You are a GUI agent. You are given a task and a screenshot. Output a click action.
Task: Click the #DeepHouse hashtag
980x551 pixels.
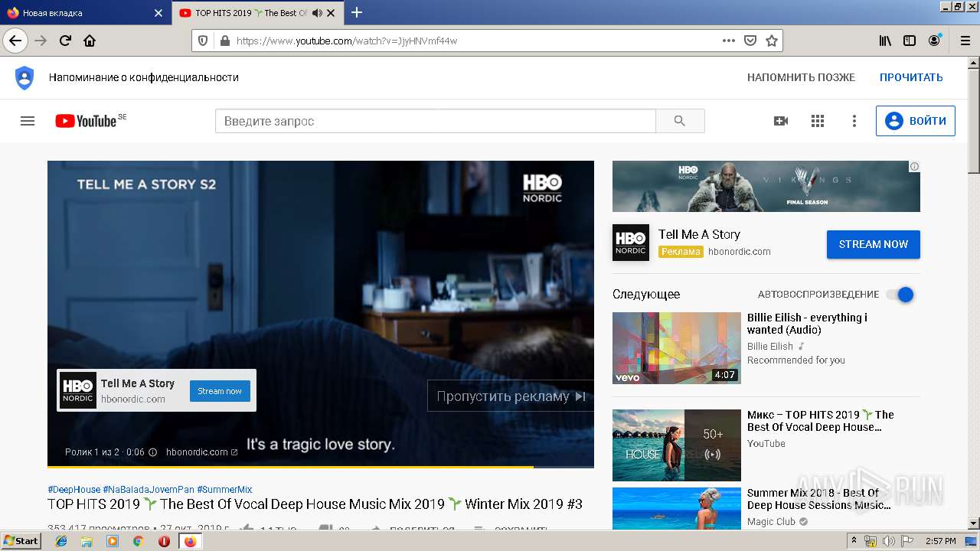tap(73, 490)
